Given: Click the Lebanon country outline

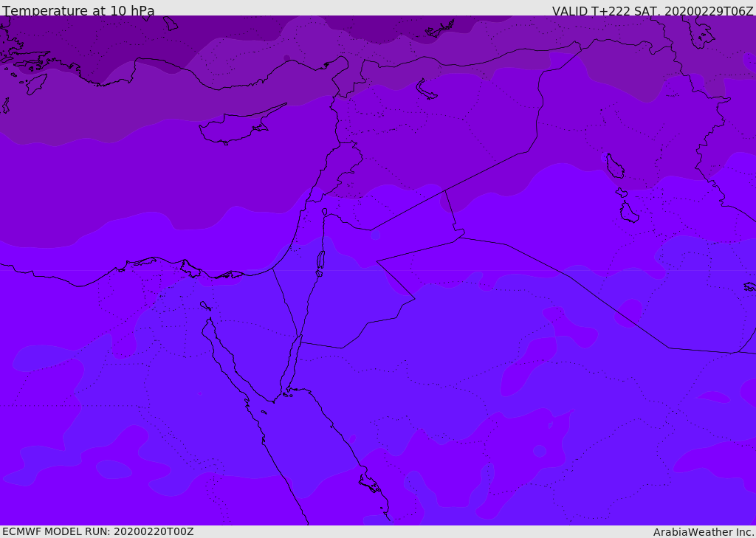Looking at the screenshot, I should pos(337,171).
